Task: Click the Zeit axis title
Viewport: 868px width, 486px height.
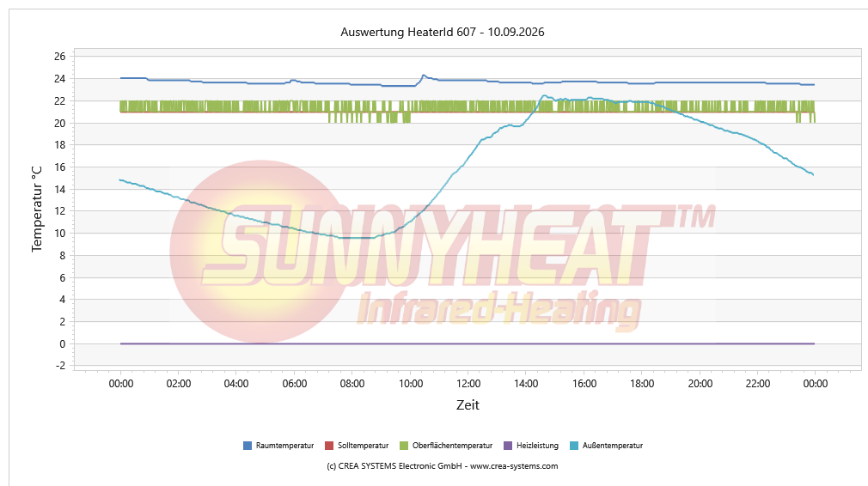Action: coord(468,405)
